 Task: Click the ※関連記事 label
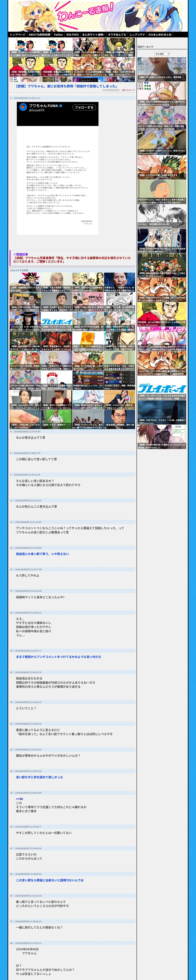(21, 254)
